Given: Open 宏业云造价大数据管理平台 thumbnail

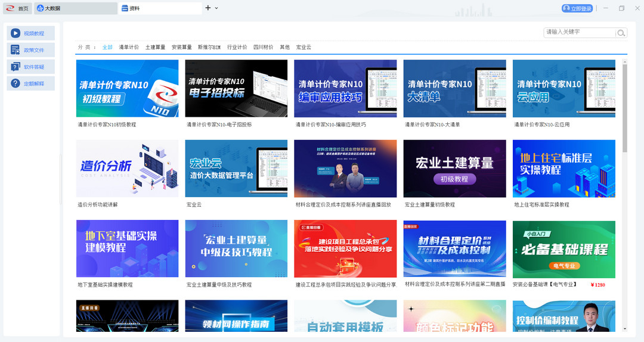Looking at the screenshot, I should tap(236, 169).
